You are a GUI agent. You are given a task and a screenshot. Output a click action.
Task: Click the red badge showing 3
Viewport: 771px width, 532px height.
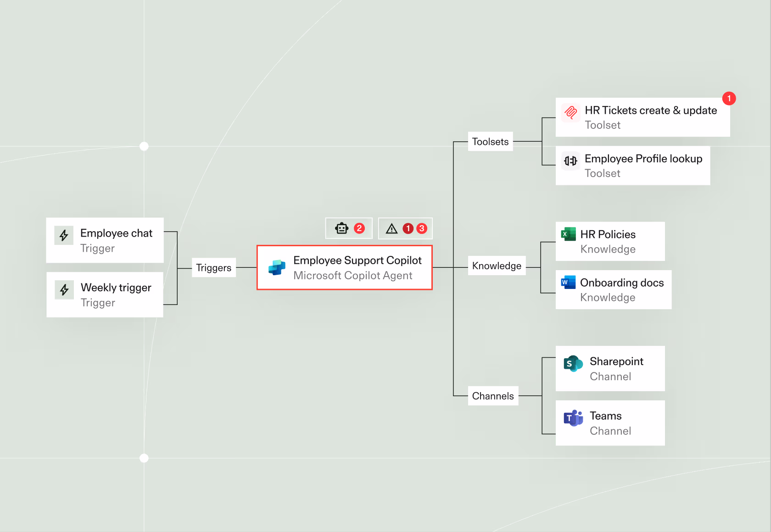pos(422,228)
